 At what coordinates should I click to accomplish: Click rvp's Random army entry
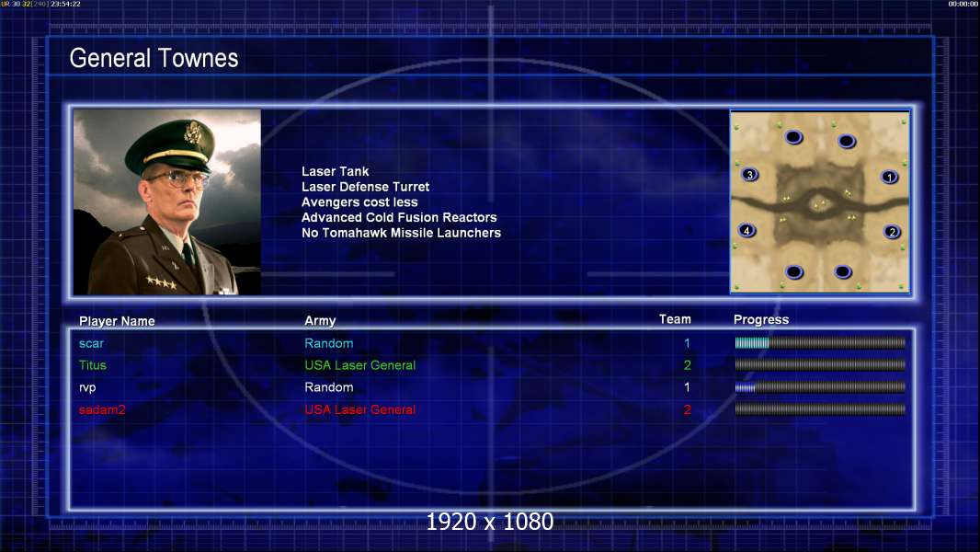click(x=329, y=387)
